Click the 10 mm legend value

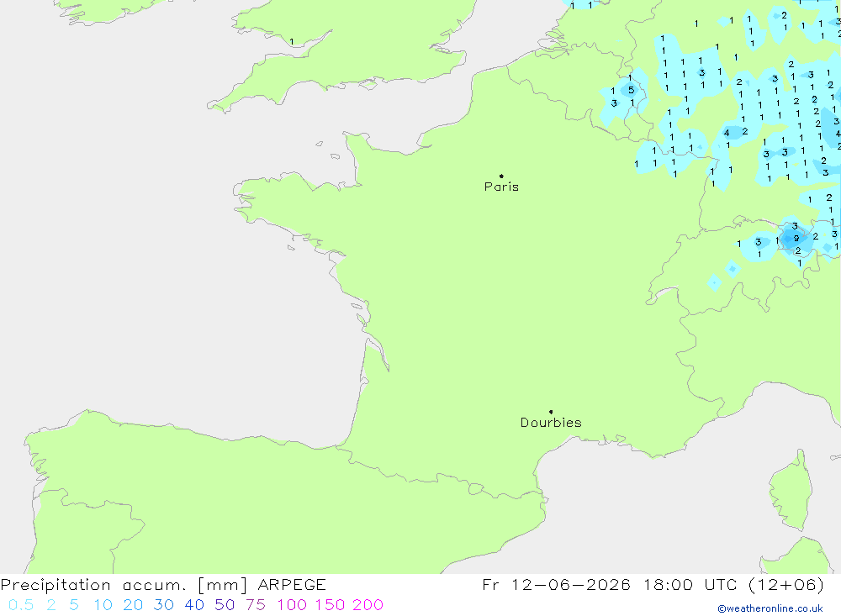[x=103, y=605]
